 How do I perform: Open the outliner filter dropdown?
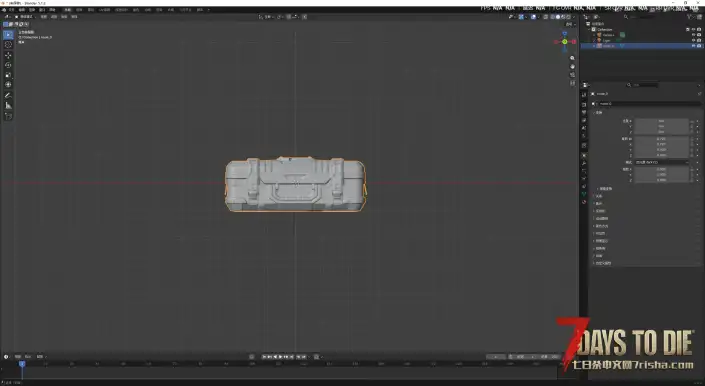[x=689, y=17]
